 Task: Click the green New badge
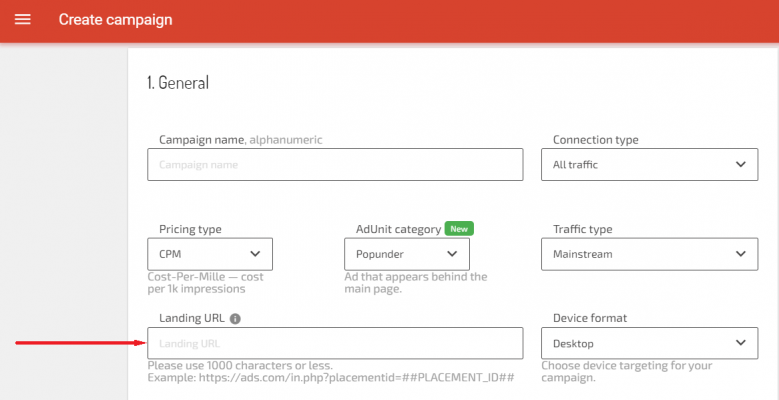click(x=459, y=229)
